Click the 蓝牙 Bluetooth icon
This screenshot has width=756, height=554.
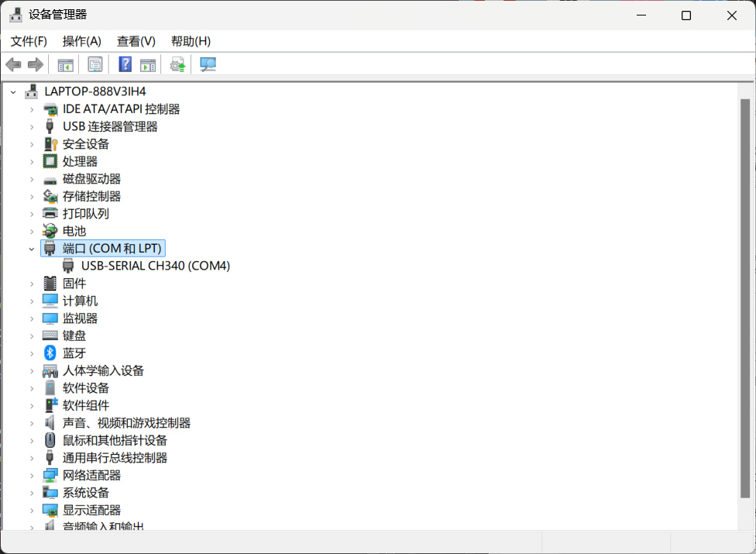coord(50,353)
